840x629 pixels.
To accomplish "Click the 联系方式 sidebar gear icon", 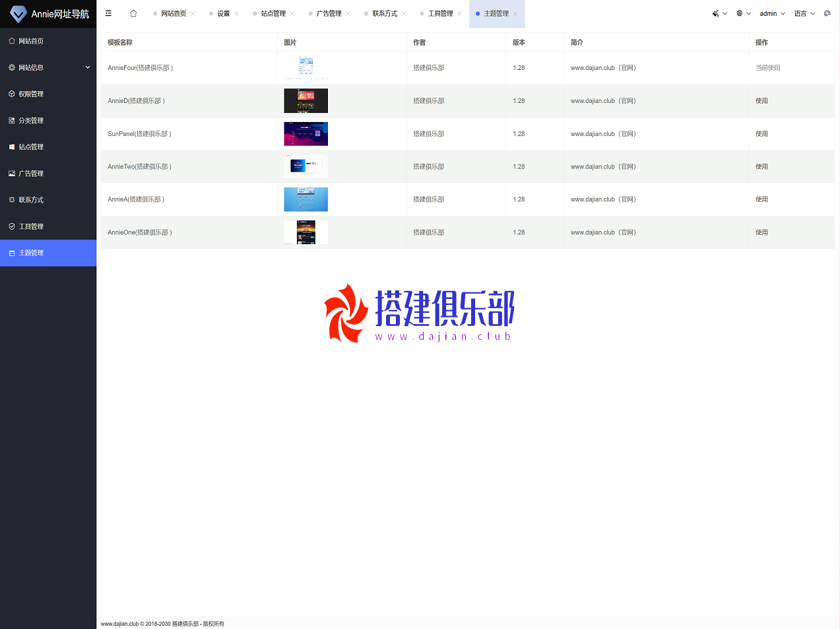I will tap(12, 199).
